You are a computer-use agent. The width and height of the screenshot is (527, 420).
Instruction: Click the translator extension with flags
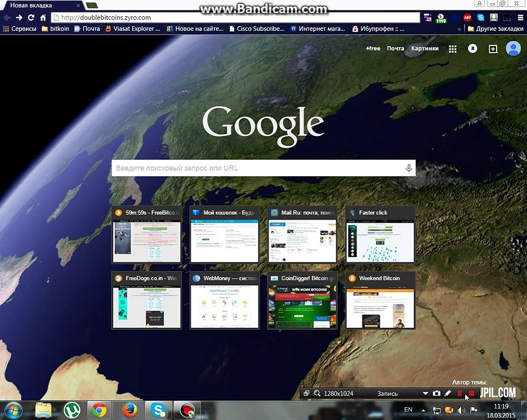428,17
